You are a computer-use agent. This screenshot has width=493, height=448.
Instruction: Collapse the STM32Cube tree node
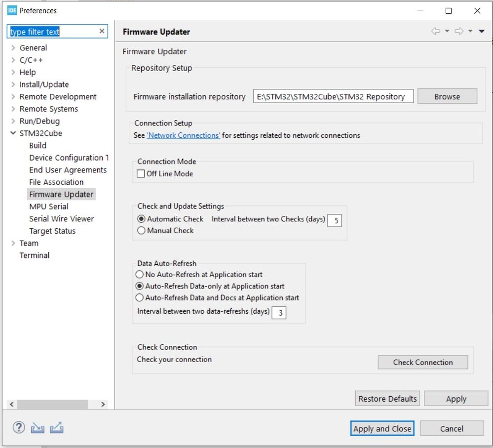click(x=13, y=133)
